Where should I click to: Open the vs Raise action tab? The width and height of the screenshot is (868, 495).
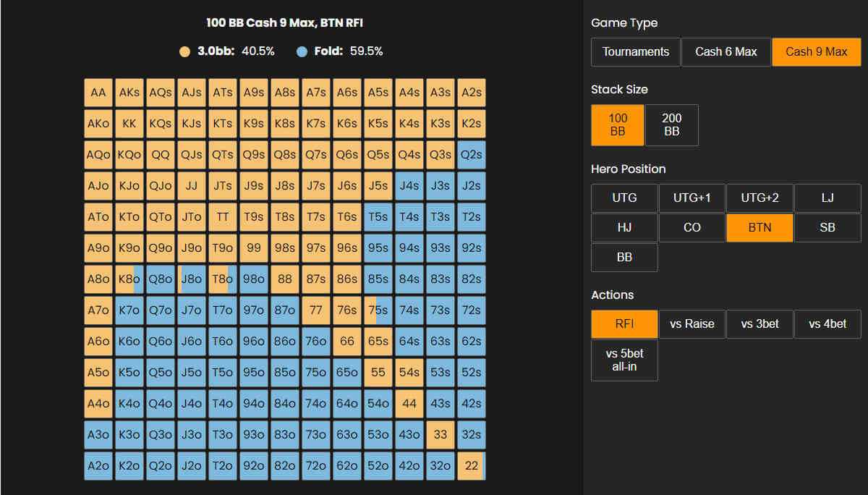pyautogui.click(x=692, y=323)
